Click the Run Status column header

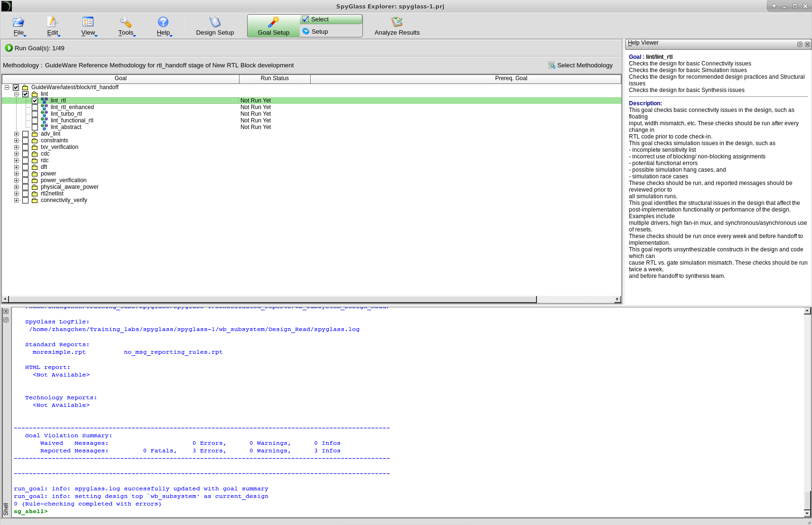coord(275,79)
